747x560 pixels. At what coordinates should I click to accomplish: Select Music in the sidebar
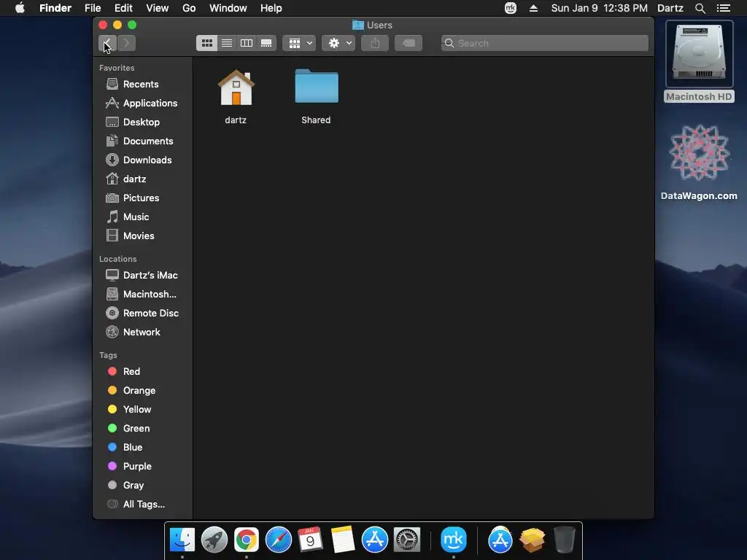[x=143, y=217]
